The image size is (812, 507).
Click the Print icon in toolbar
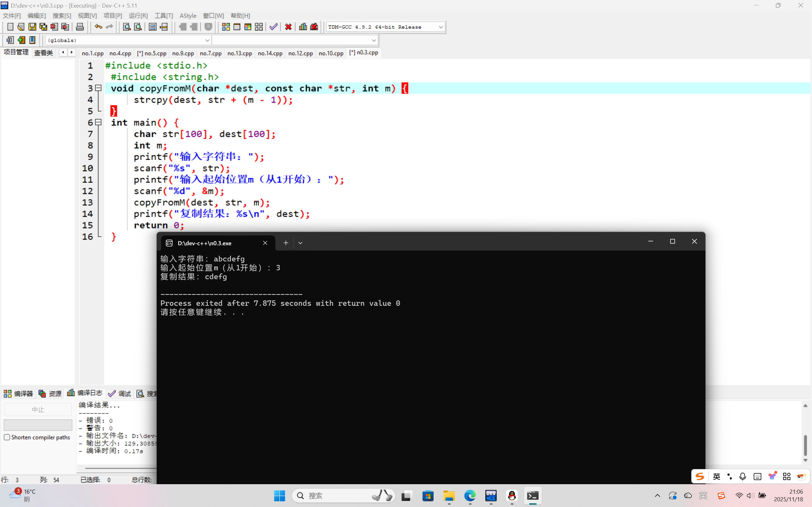coord(80,27)
